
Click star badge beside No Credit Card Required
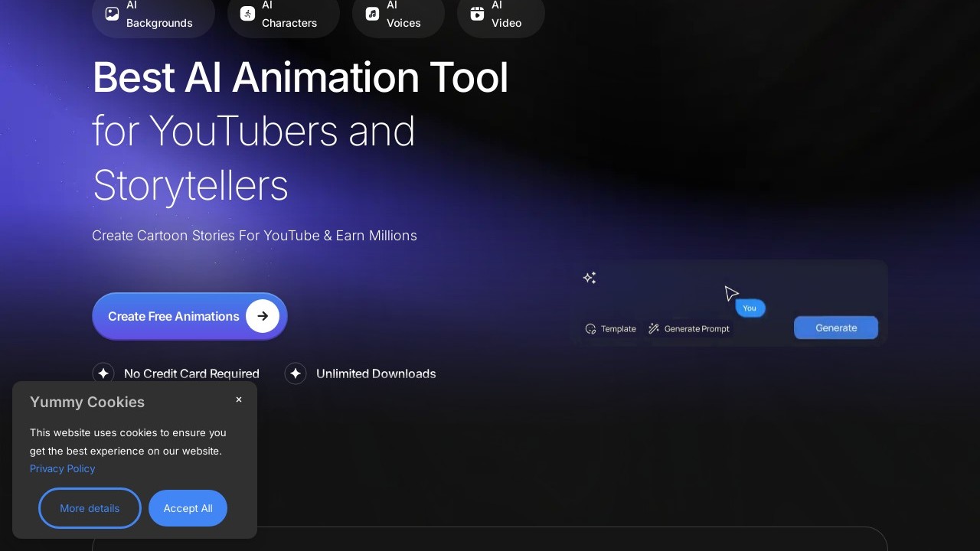(103, 373)
